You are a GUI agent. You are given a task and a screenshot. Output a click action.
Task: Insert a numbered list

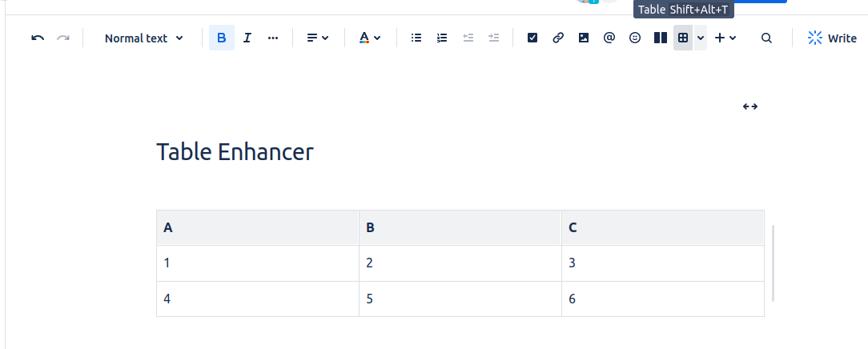coord(442,38)
